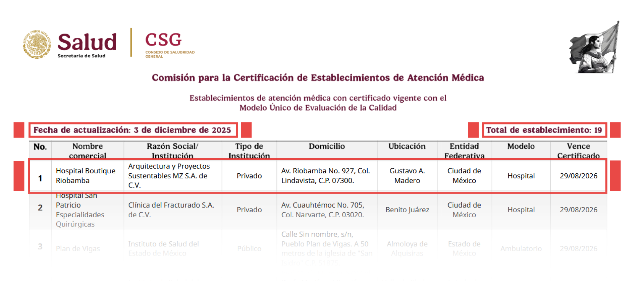Click the Mexican coat of arms emblem
644x281 pixels.
tap(37, 44)
